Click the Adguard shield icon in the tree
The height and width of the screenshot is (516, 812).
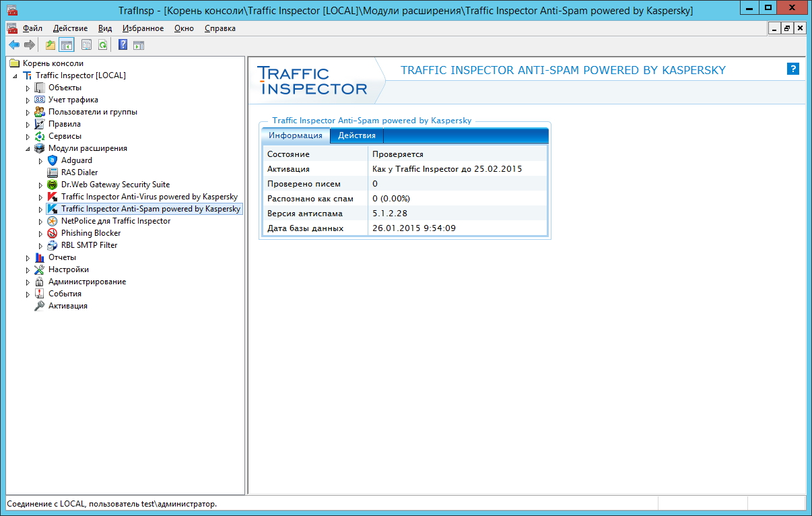pos(53,160)
